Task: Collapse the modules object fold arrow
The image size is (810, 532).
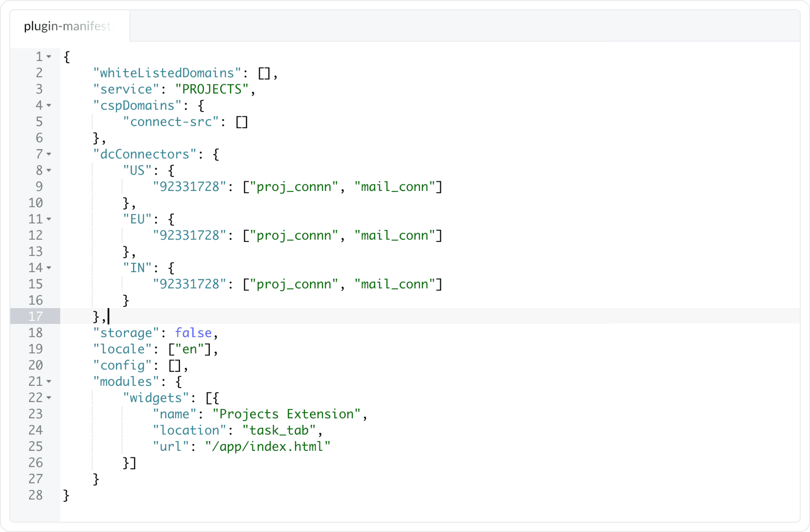Action: click(x=49, y=382)
